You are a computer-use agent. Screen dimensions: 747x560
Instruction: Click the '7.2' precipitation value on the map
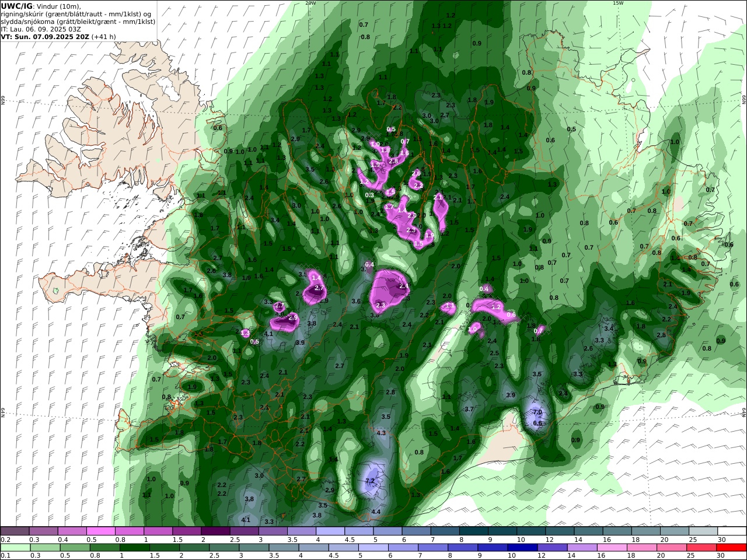tap(369, 481)
